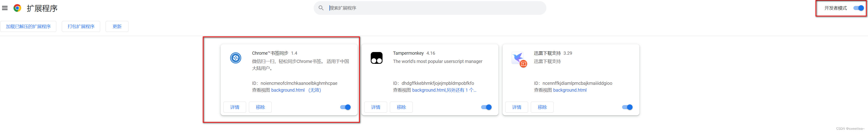Click 移除 for Tampermonkey

(x=401, y=107)
